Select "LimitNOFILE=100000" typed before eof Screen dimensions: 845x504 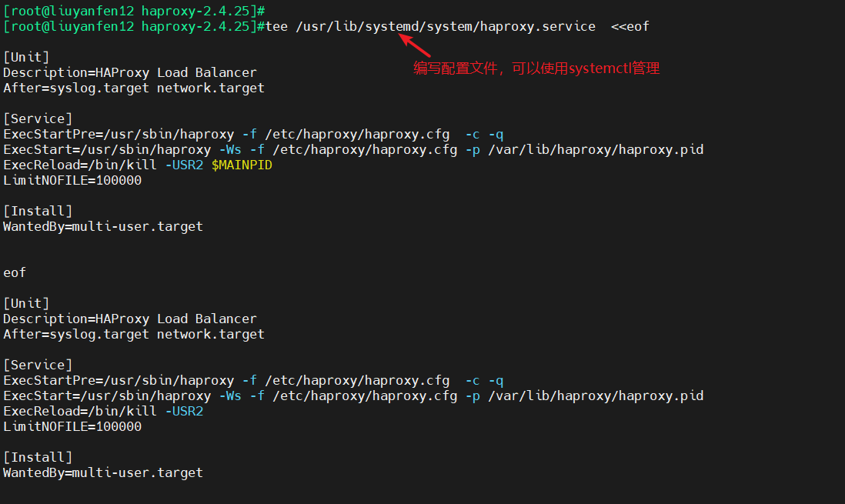click(72, 181)
